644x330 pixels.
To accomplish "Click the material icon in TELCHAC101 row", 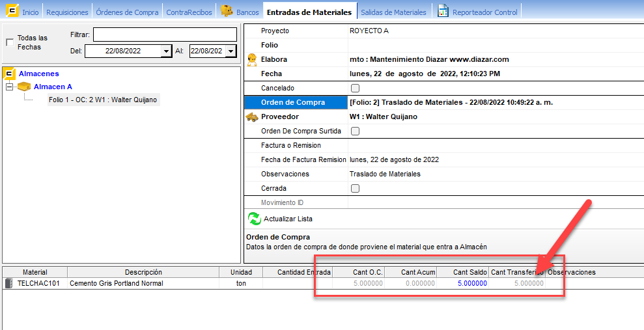I will click(8, 283).
